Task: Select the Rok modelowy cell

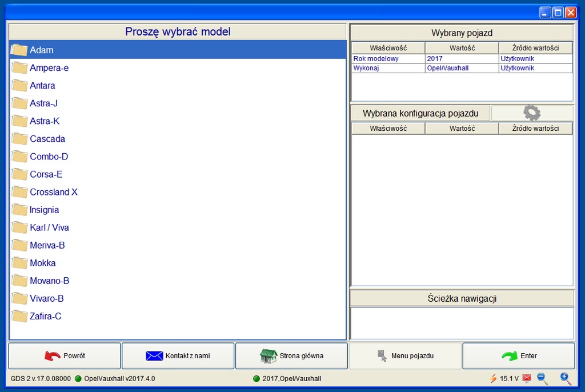Action: (388, 59)
